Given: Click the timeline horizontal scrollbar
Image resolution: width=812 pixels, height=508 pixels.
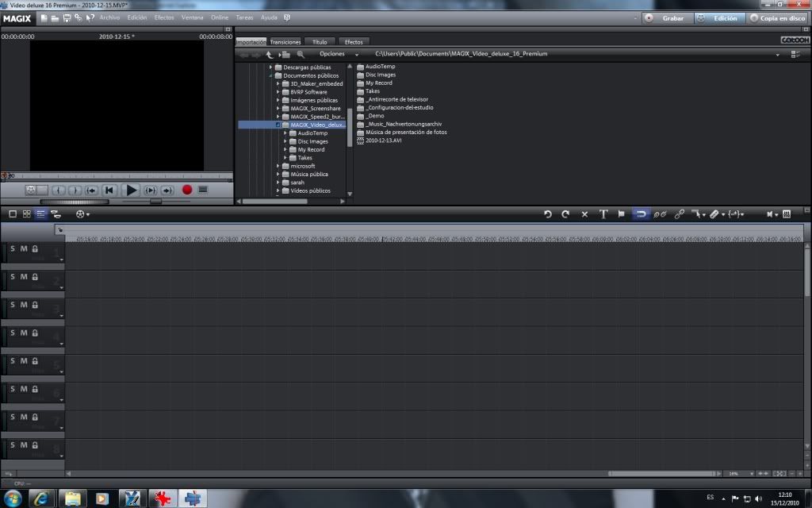Looking at the screenshot, I should point(661,473).
